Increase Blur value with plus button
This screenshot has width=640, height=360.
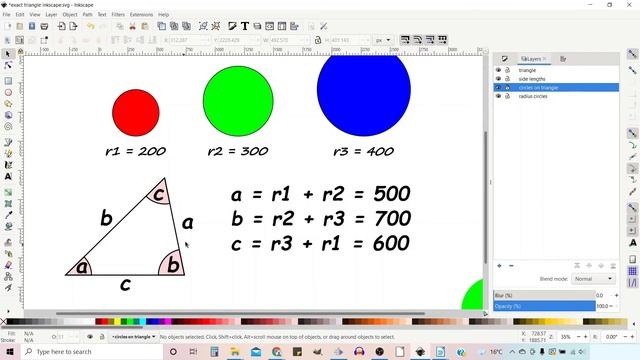[x=616, y=295]
